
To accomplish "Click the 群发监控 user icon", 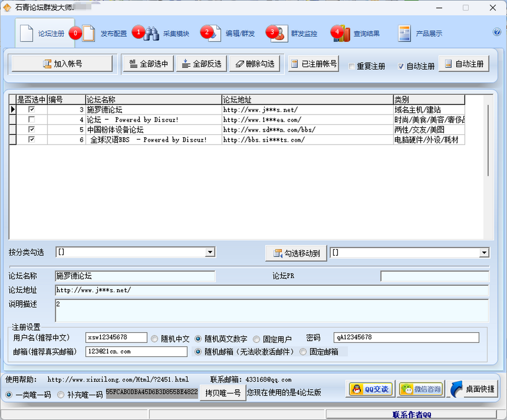I will tap(279, 34).
